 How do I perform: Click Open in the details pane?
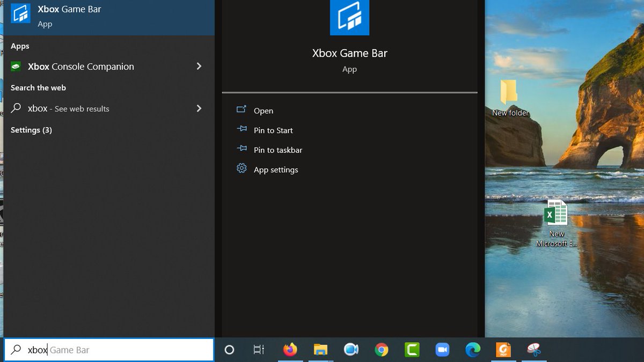tap(264, 110)
